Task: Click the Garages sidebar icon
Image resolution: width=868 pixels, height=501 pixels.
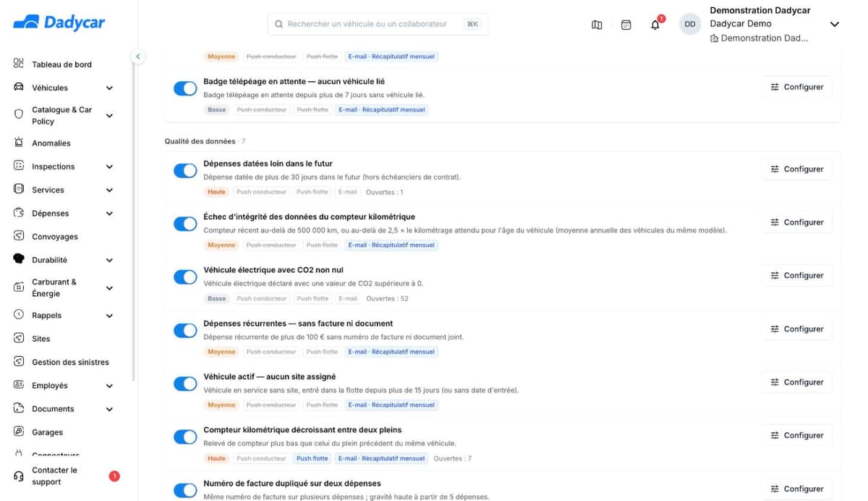Action: pyautogui.click(x=19, y=431)
